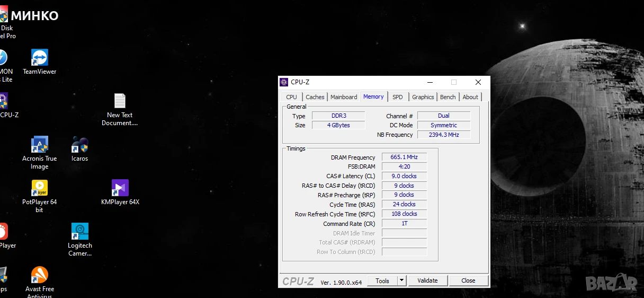Open the Bench tab
Screen dimensions: 644x298
(448, 97)
